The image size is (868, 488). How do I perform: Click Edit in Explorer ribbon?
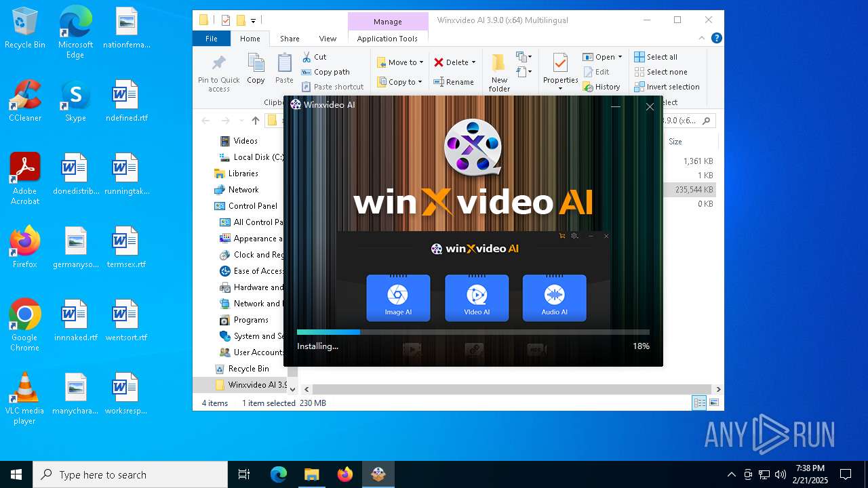click(596, 72)
